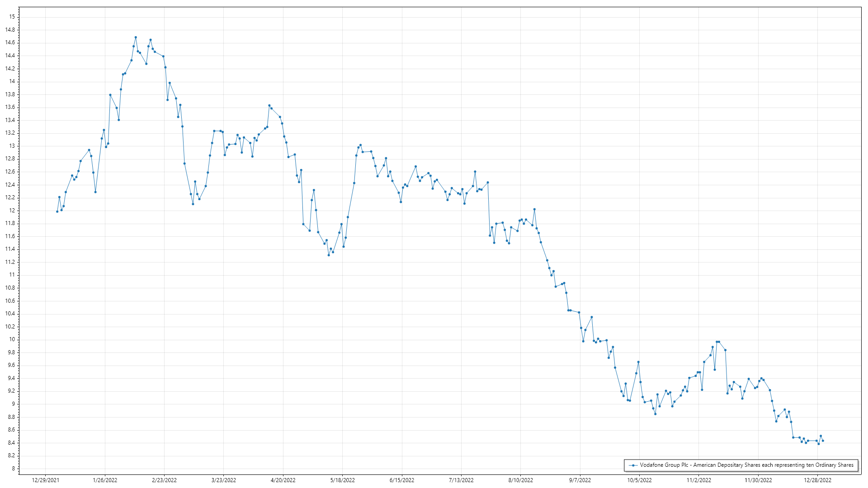Screen dimensions: 868x488
Task: Click the 2/23/2022 date axis label
Action: 164,480
